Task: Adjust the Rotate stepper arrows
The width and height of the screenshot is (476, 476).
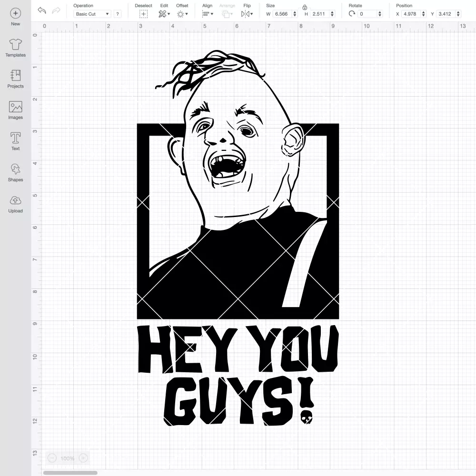Action: [x=380, y=14]
